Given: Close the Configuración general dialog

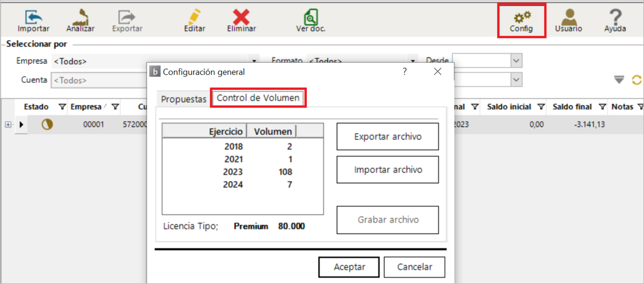Looking at the screenshot, I should click(x=437, y=72).
